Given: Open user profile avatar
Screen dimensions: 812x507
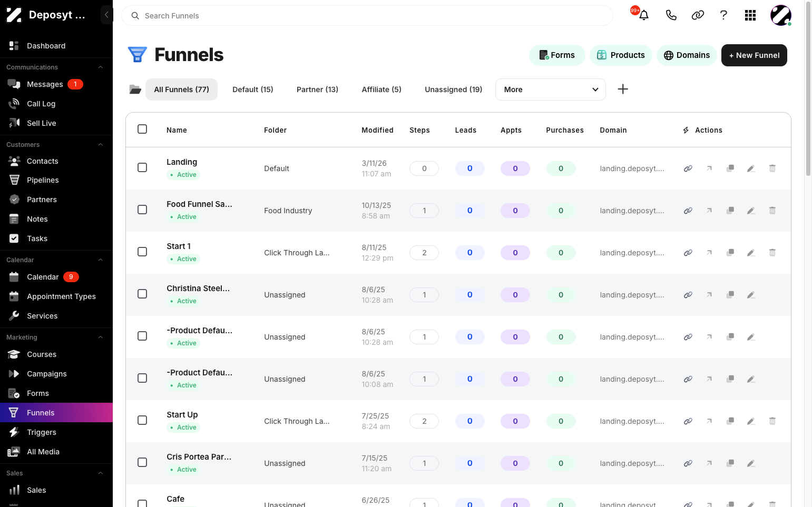Looking at the screenshot, I should tap(780, 15).
